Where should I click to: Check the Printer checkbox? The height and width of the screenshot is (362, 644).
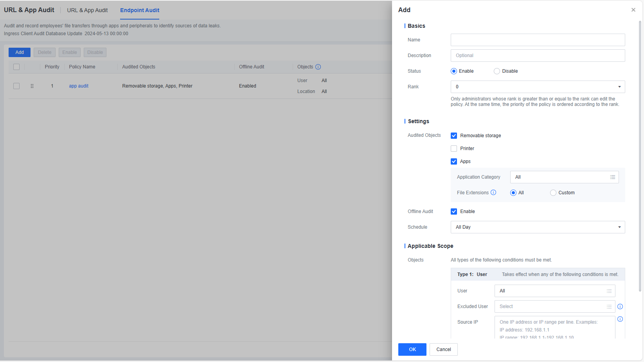tap(454, 149)
